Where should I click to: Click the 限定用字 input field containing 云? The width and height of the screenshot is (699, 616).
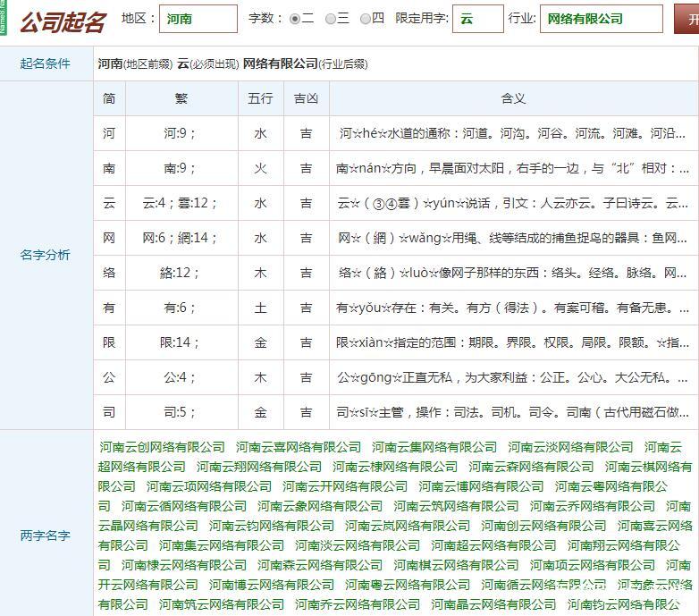[478, 19]
